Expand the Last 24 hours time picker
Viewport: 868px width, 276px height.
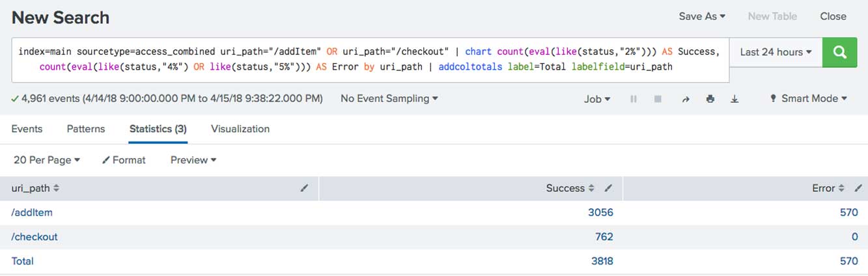coord(776,52)
